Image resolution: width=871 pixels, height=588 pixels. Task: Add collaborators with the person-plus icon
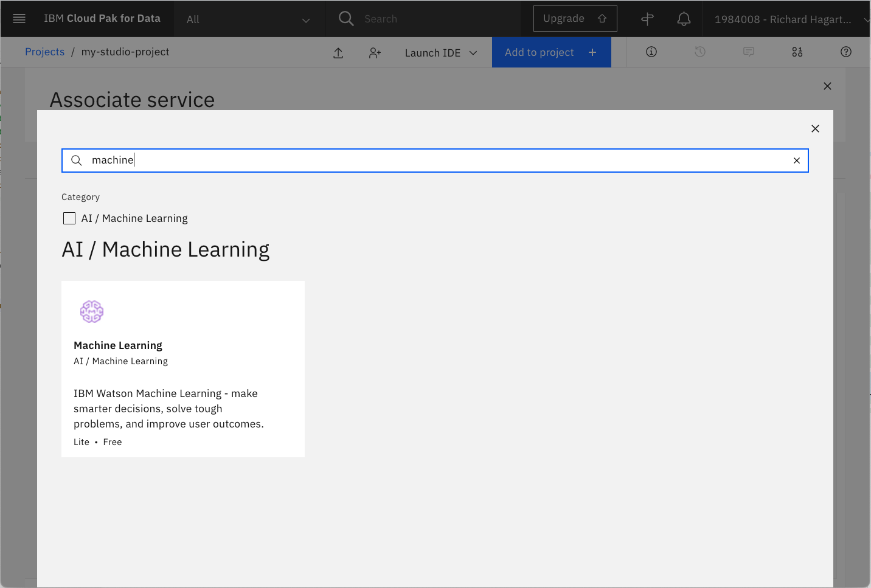pos(375,53)
